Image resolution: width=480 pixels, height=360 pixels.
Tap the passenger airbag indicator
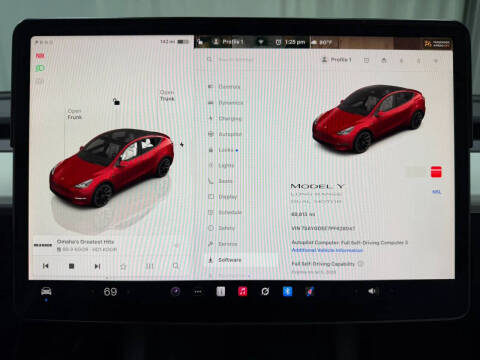[437, 44]
